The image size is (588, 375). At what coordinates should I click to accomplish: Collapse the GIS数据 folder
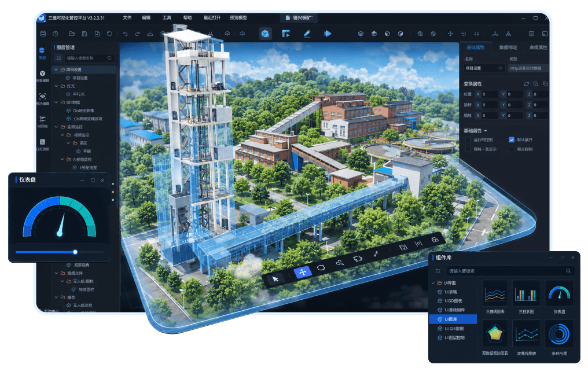(x=57, y=102)
